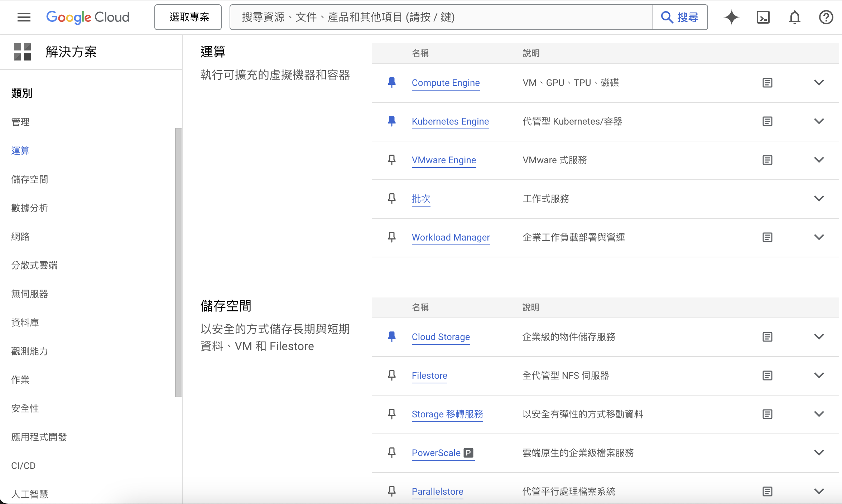
Task: Click the 選取專案 project selector button
Action: (188, 17)
